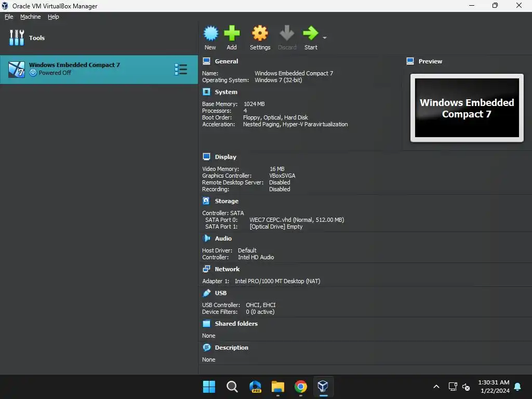Click the Powered Off status icon

33,73
